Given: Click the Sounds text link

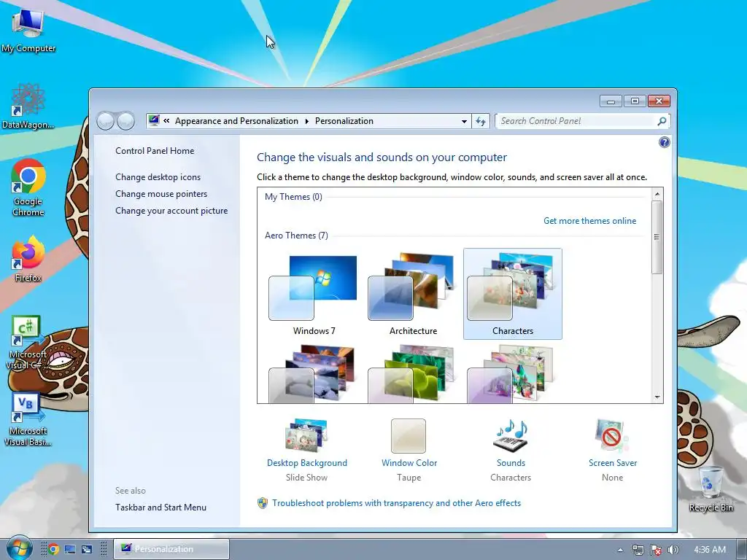Looking at the screenshot, I should [x=511, y=463].
